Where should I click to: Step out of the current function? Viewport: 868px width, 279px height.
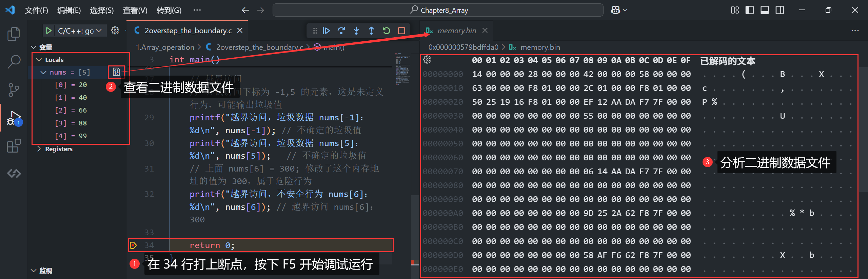(371, 31)
